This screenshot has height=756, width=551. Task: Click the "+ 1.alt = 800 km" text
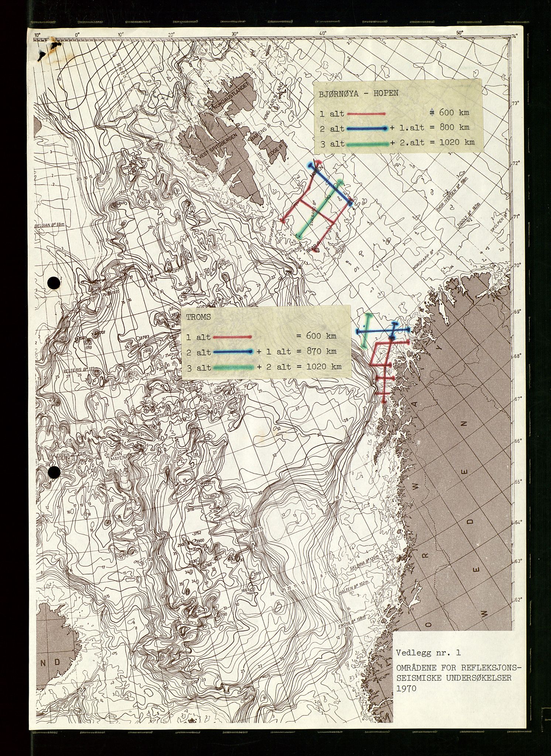click(430, 128)
